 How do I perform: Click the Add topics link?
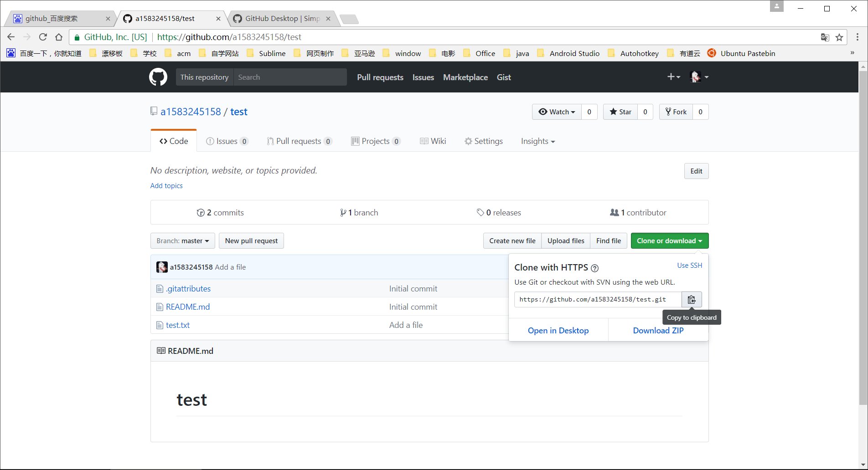tap(166, 186)
